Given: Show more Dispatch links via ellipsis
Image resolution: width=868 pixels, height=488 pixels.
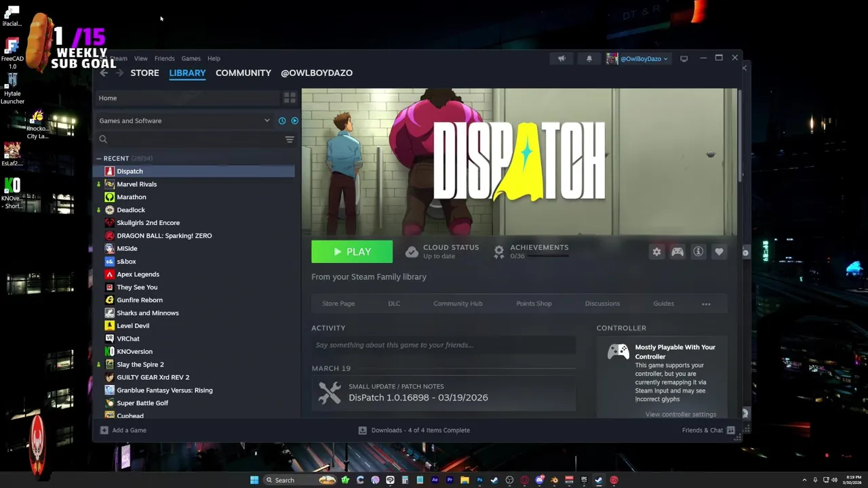Looking at the screenshot, I should coord(706,304).
